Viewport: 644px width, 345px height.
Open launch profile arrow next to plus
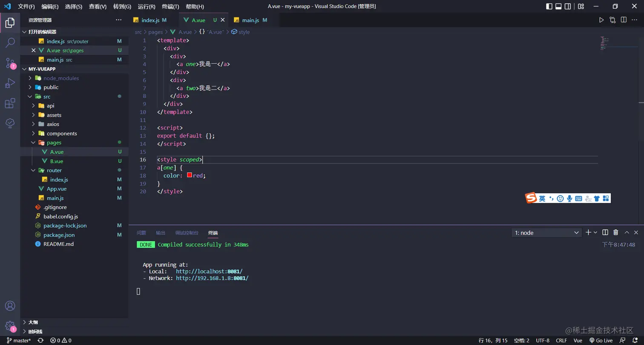click(595, 232)
